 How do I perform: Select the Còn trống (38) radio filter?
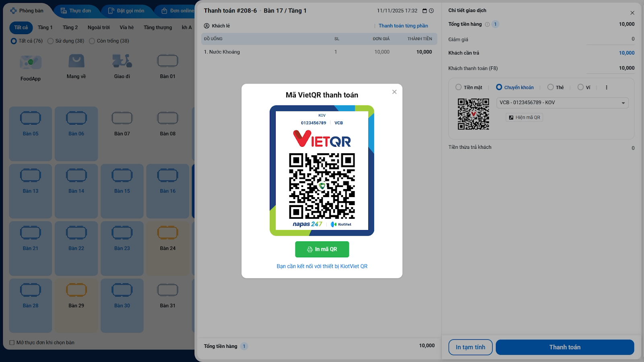click(x=92, y=41)
